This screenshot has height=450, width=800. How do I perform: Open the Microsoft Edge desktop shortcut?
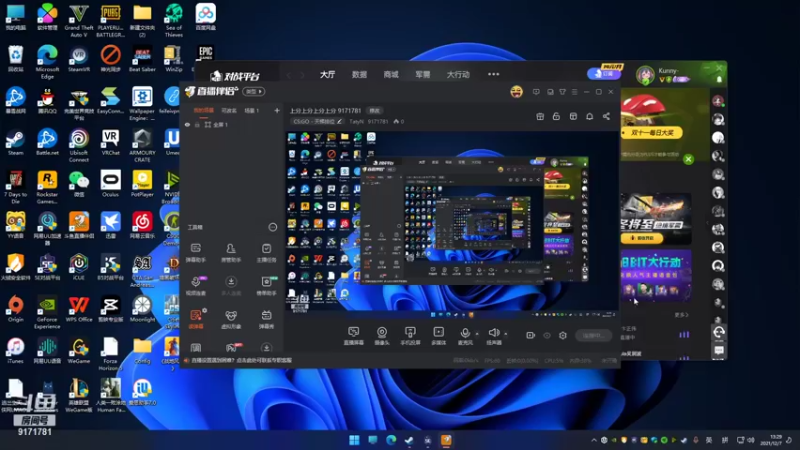pyautogui.click(x=47, y=61)
